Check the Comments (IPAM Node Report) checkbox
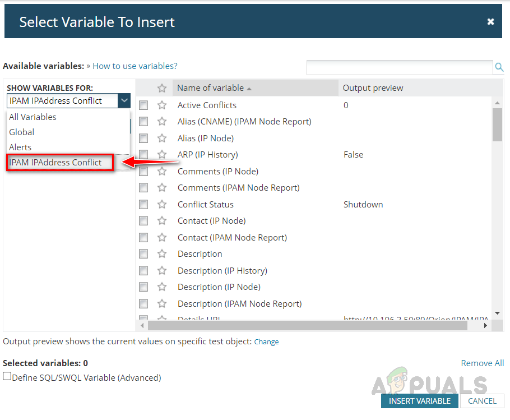The height and width of the screenshot is (420, 510). pyautogui.click(x=143, y=188)
